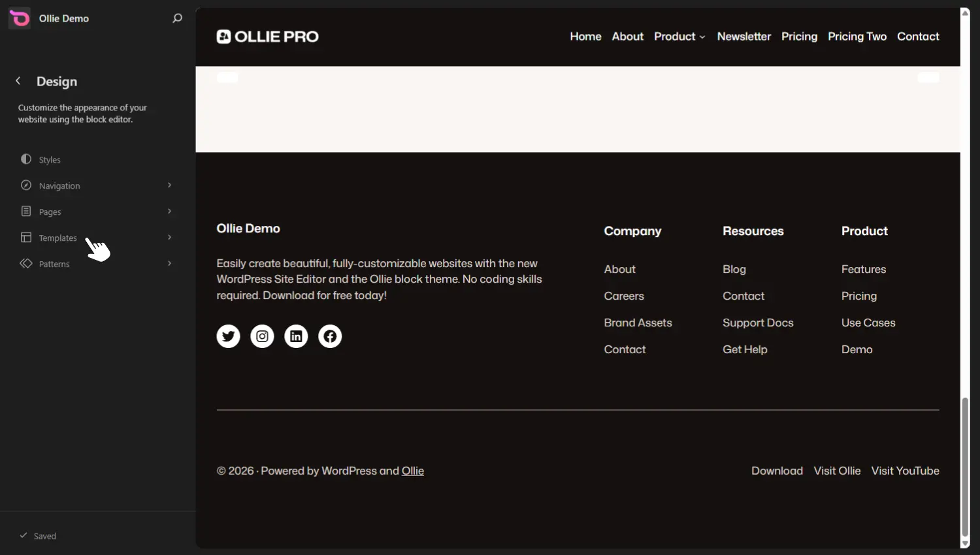Screen dimensions: 980x555
Task: Expand the Pages chevron
Action: [169, 212]
